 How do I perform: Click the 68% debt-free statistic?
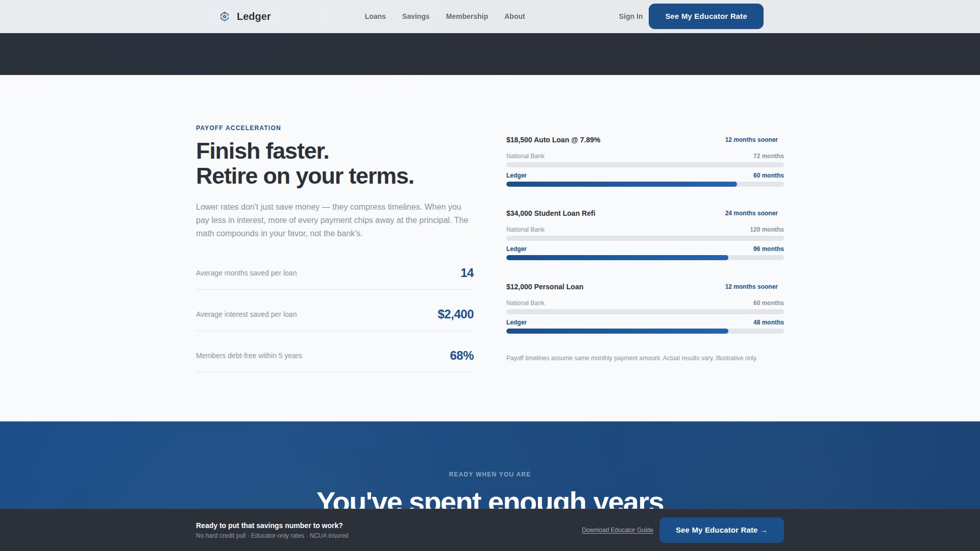[x=461, y=356]
